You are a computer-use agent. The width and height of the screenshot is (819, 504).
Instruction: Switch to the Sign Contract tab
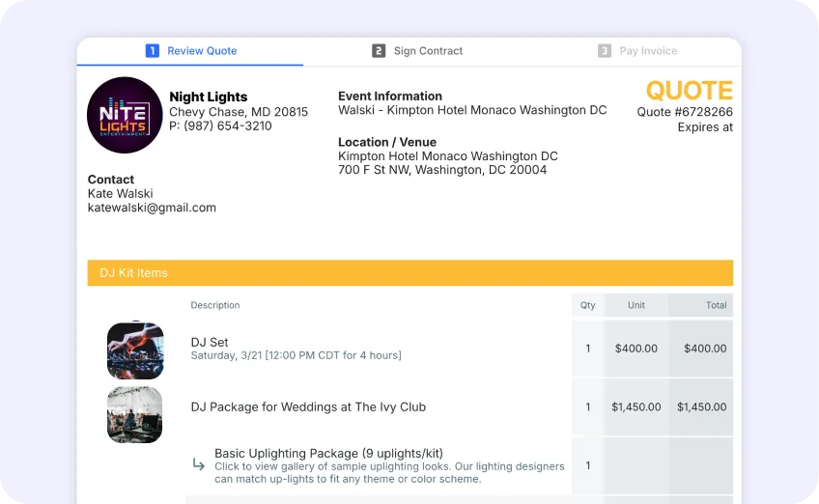click(x=428, y=51)
